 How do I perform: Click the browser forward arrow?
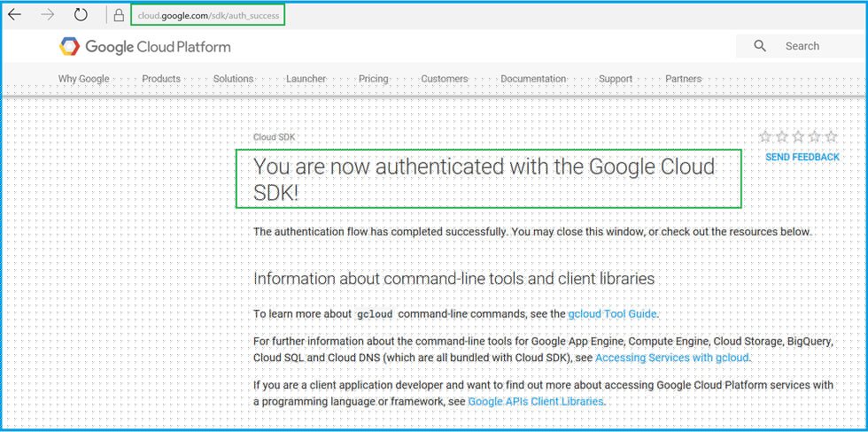coord(48,15)
